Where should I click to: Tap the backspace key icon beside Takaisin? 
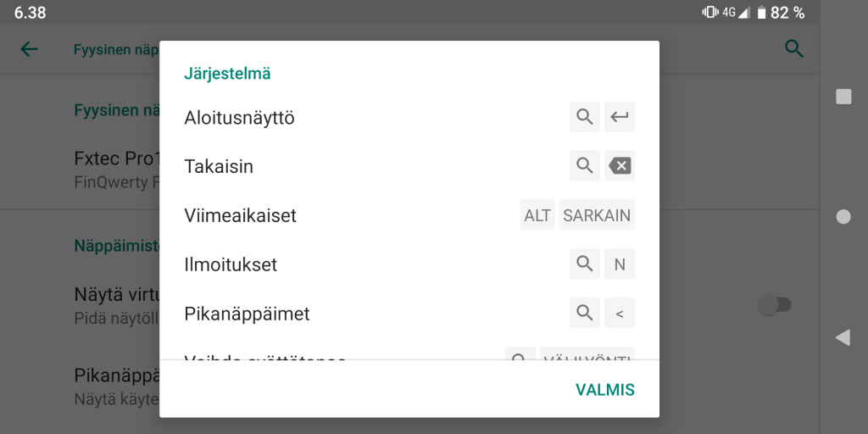coord(620,165)
